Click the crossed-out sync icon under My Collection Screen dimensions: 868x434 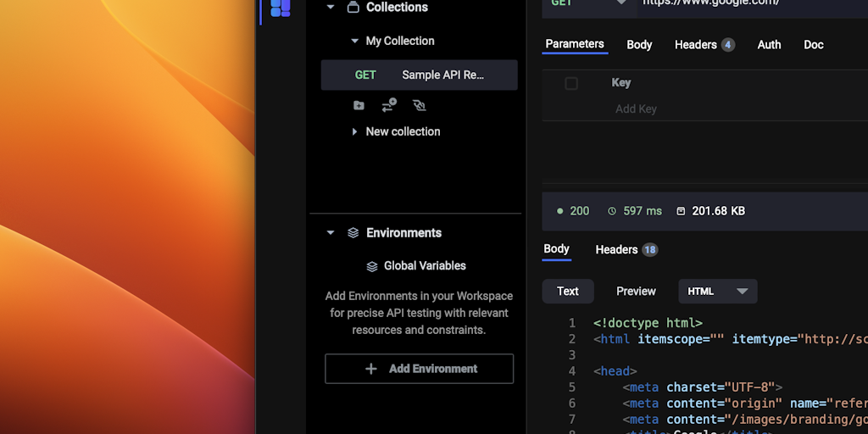(x=419, y=106)
